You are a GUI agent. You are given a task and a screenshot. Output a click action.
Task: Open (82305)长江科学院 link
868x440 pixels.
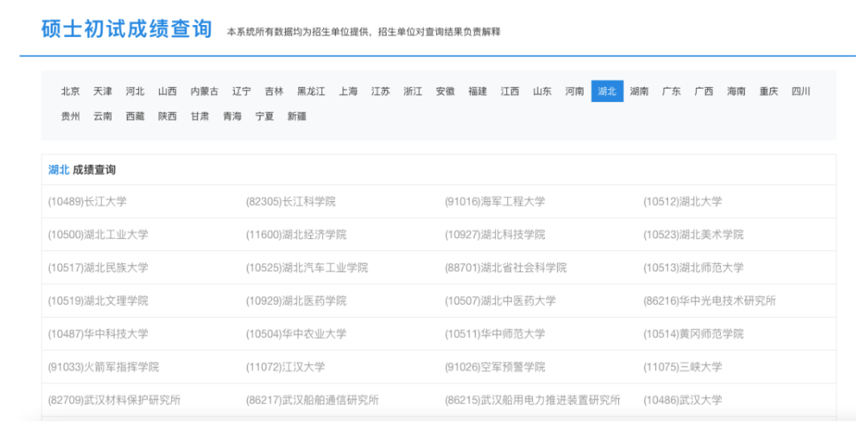point(291,202)
